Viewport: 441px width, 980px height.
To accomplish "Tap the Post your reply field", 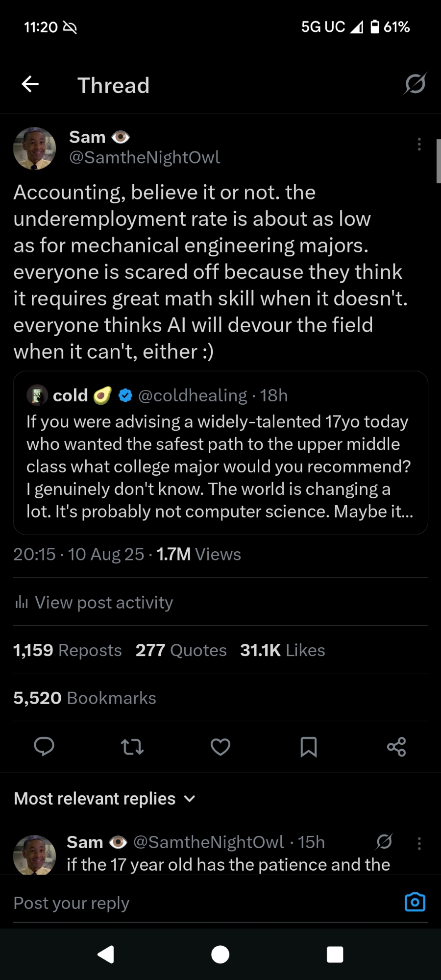I will (196, 903).
